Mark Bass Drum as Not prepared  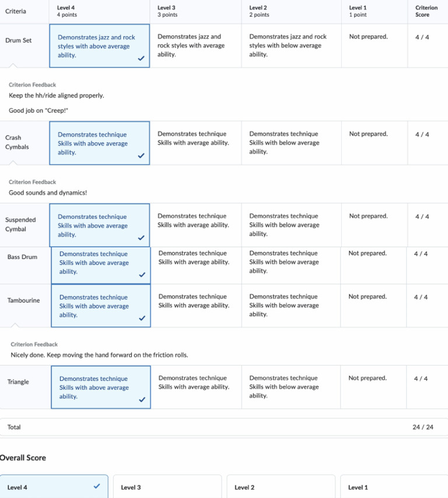point(373,265)
